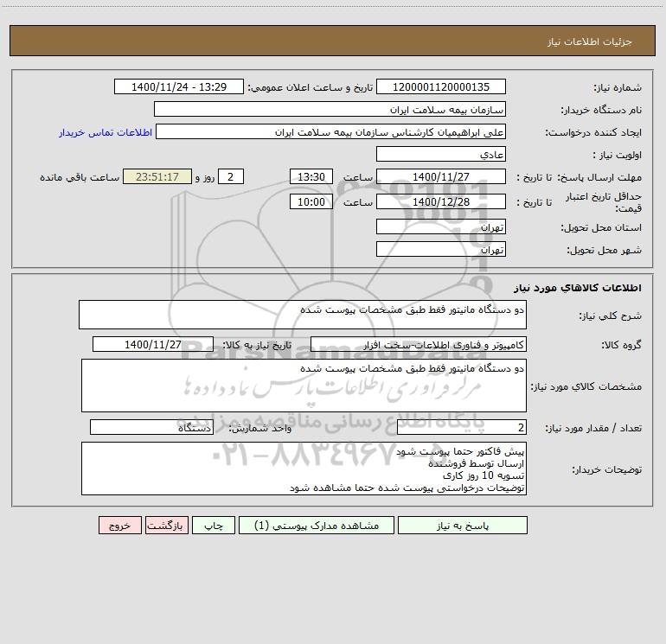The height and width of the screenshot is (644, 666).
Task: Click the buyer name field سازمان بیمه سلامت ایران
Action: coord(330,109)
